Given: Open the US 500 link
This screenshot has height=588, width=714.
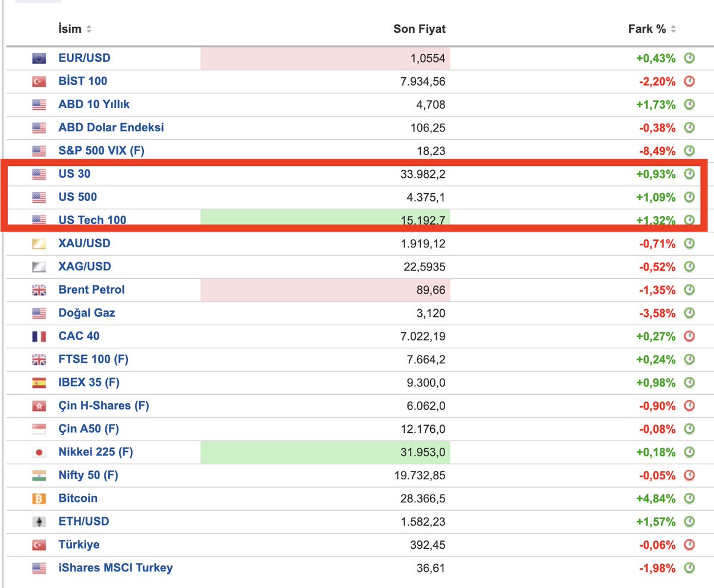Looking at the screenshot, I should [77, 197].
